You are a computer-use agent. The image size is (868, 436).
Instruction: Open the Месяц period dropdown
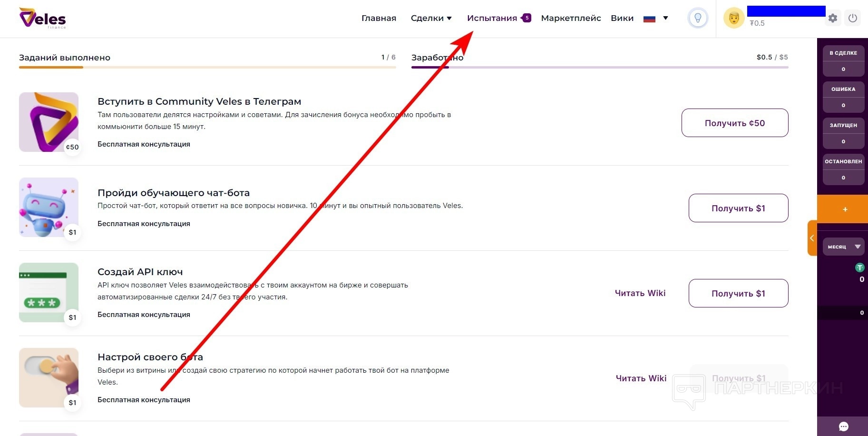point(844,247)
